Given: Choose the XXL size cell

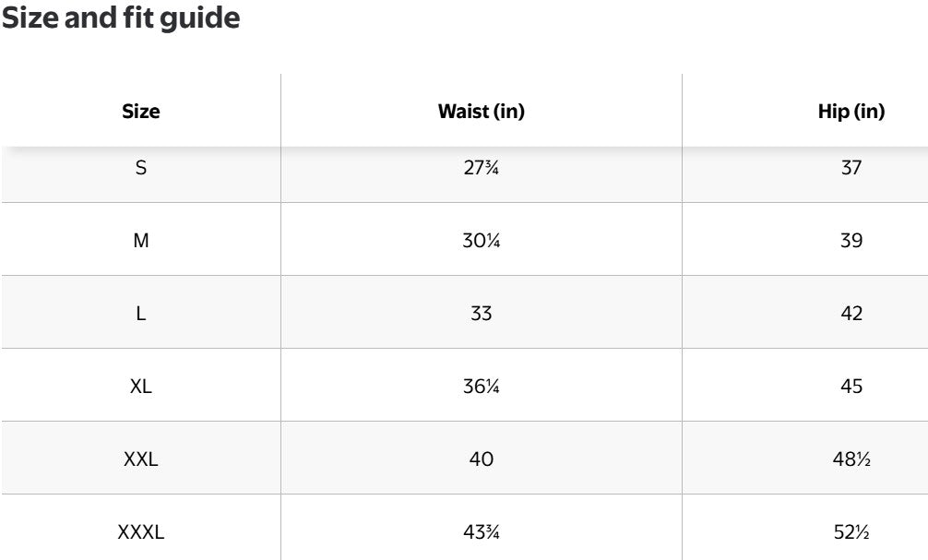Looking at the screenshot, I should point(140,459).
